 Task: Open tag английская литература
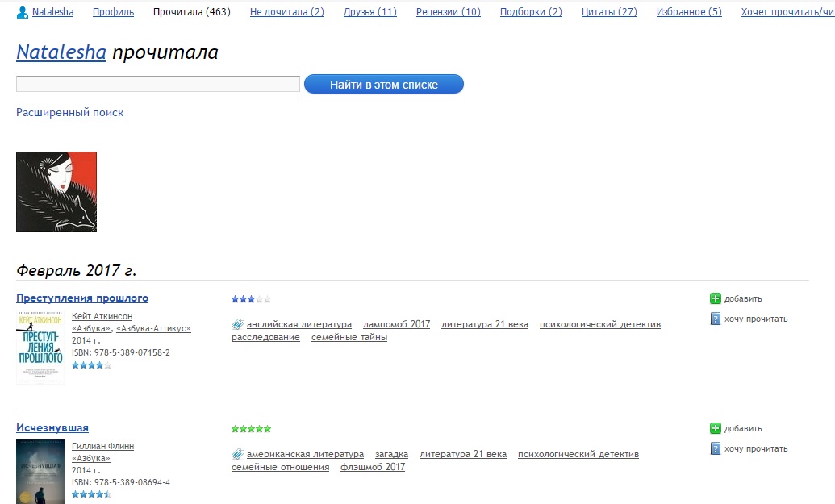click(299, 324)
